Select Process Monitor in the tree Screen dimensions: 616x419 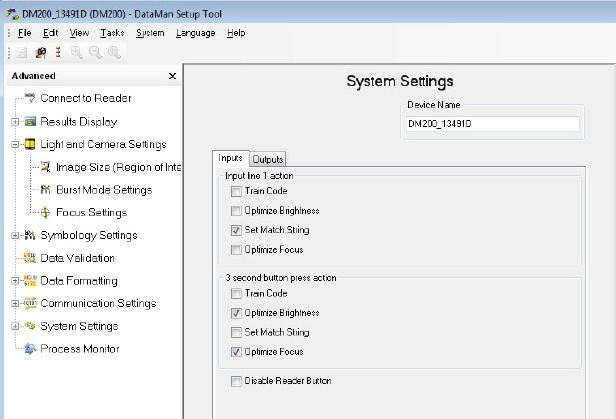(x=80, y=349)
